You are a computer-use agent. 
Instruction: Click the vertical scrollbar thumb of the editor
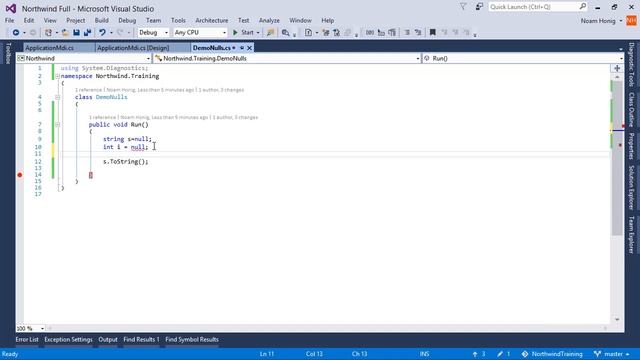click(x=617, y=157)
